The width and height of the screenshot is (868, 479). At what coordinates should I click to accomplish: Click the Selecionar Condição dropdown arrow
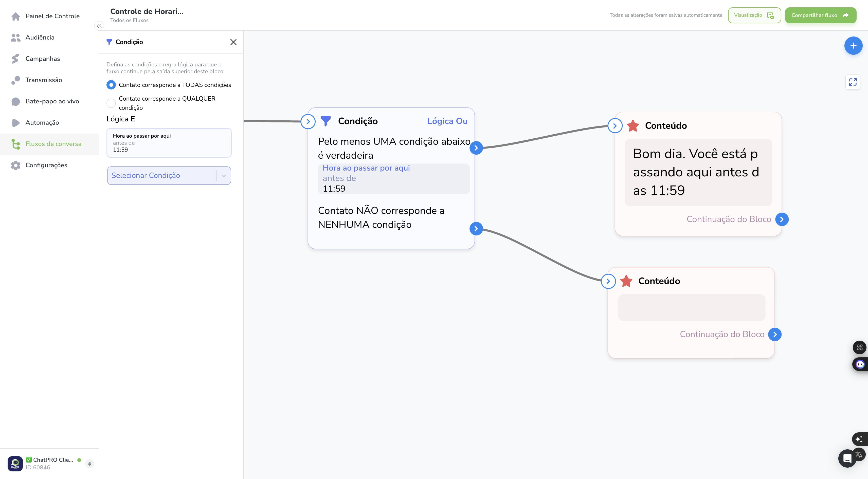click(x=224, y=175)
